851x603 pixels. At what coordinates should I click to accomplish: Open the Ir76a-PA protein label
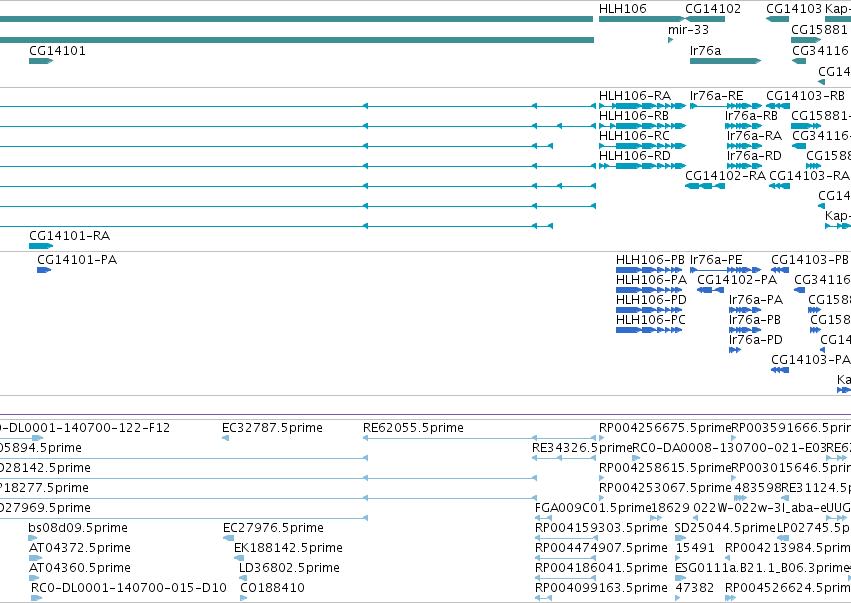click(756, 300)
